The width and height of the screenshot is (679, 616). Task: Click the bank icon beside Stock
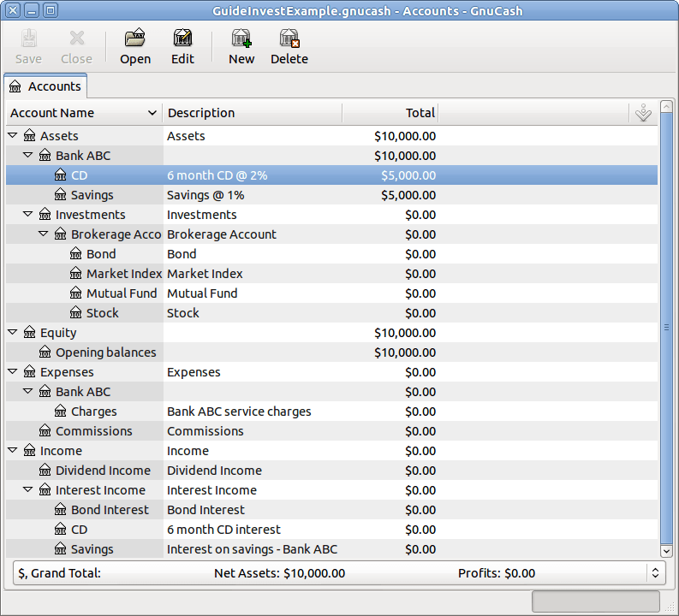coord(76,313)
